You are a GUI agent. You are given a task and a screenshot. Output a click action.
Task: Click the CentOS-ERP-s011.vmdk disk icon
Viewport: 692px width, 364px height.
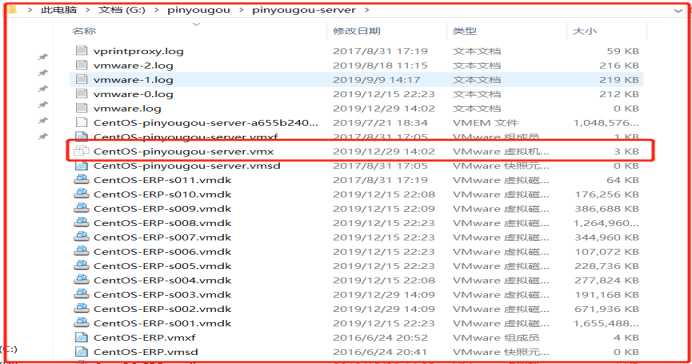click(82, 180)
